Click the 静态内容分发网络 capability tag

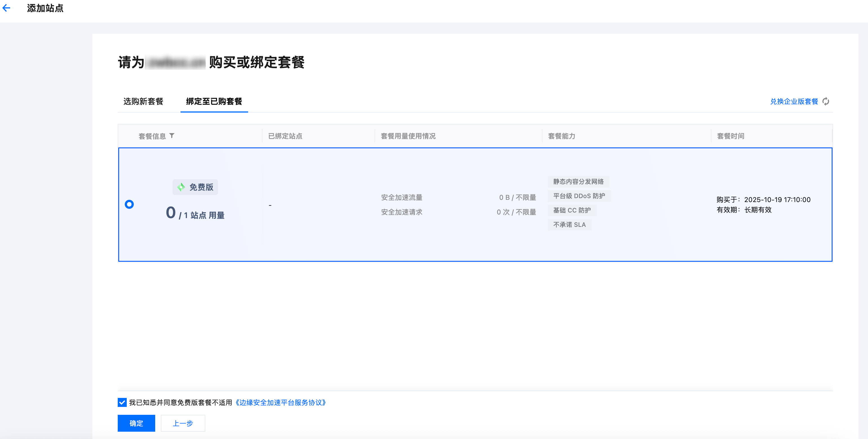578,182
